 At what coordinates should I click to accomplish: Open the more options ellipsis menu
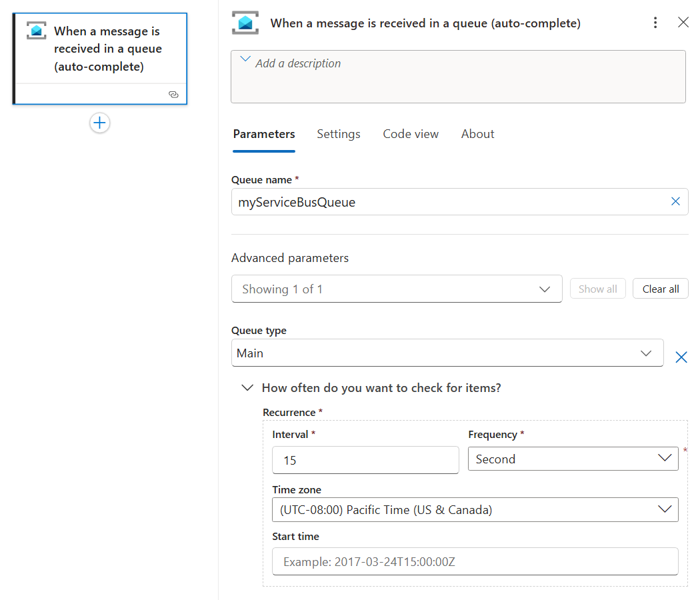[655, 22]
